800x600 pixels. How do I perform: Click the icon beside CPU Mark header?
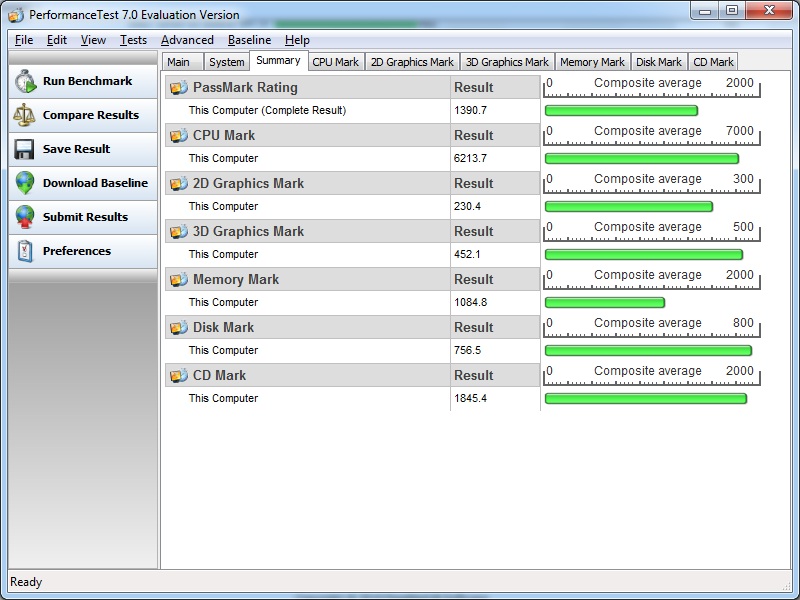click(x=179, y=136)
